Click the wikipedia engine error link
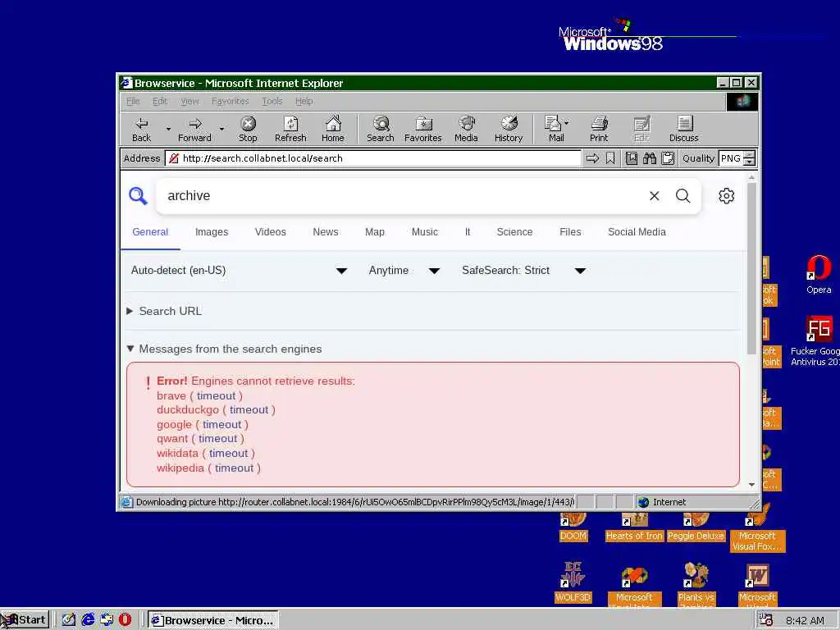Viewport: 840px width, 630px height. 180,468
